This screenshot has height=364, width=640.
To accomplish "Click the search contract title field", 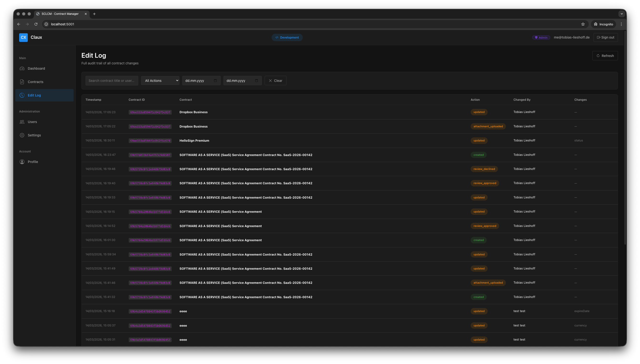I will (x=112, y=81).
